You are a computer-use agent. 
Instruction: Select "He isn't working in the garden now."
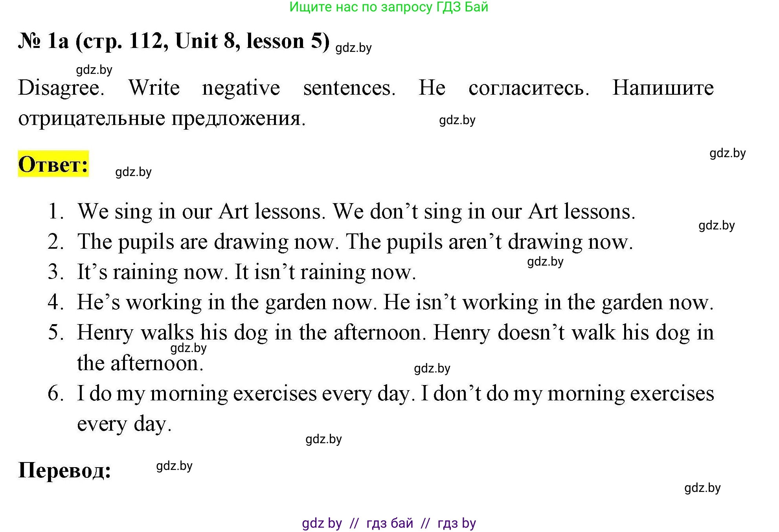click(548, 303)
